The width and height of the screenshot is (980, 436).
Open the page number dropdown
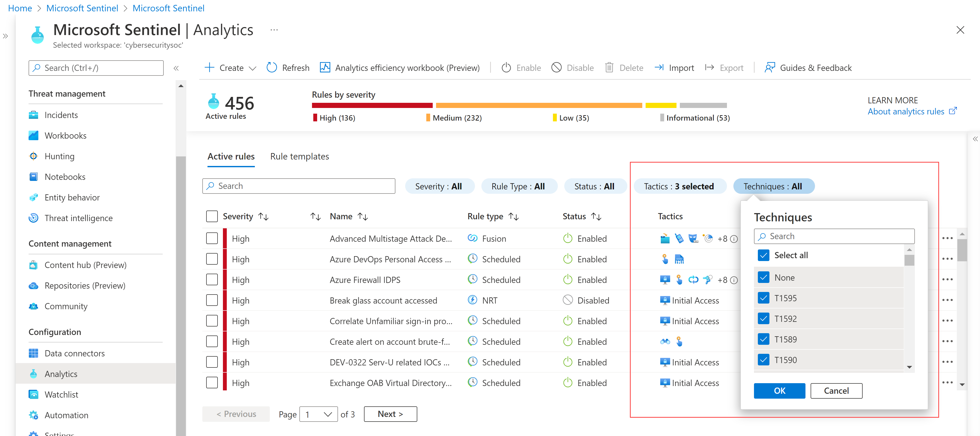pyautogui.click(x=318, y=414)
